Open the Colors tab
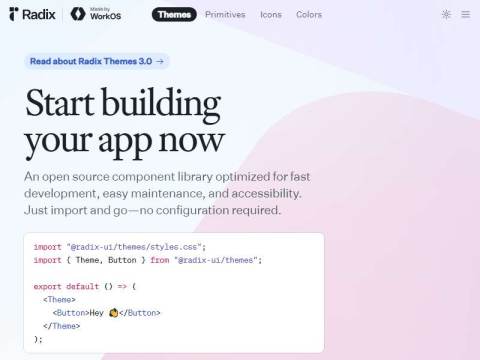 pos(309,15)
